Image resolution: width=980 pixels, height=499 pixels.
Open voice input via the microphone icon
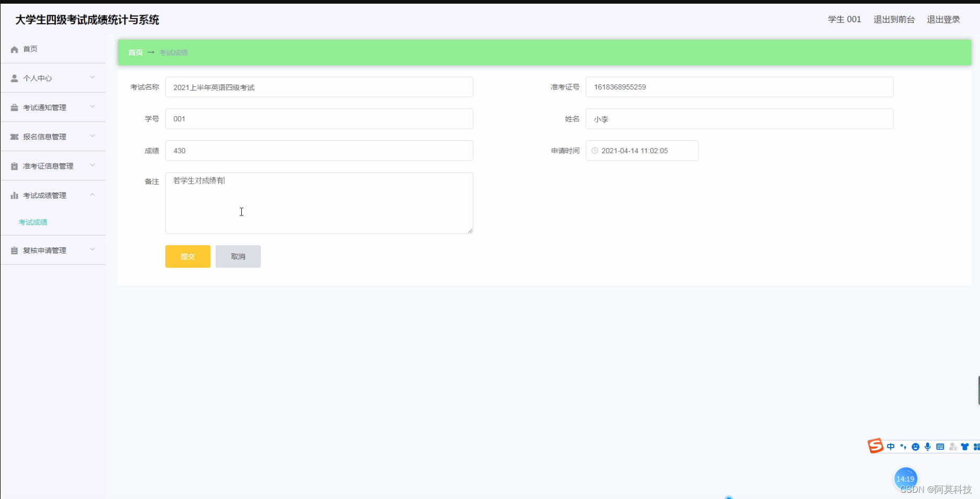click(928, 446)
